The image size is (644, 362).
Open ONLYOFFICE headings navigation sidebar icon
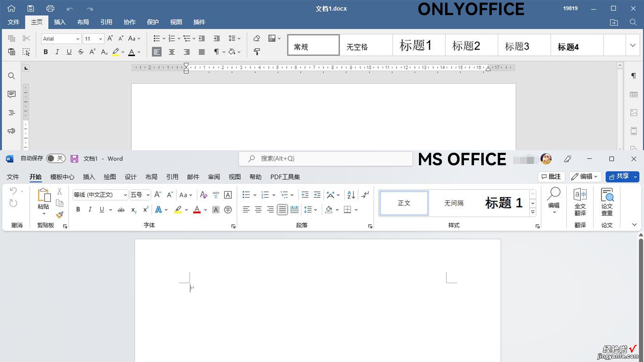pyautogui.click(x=11, y=113)
